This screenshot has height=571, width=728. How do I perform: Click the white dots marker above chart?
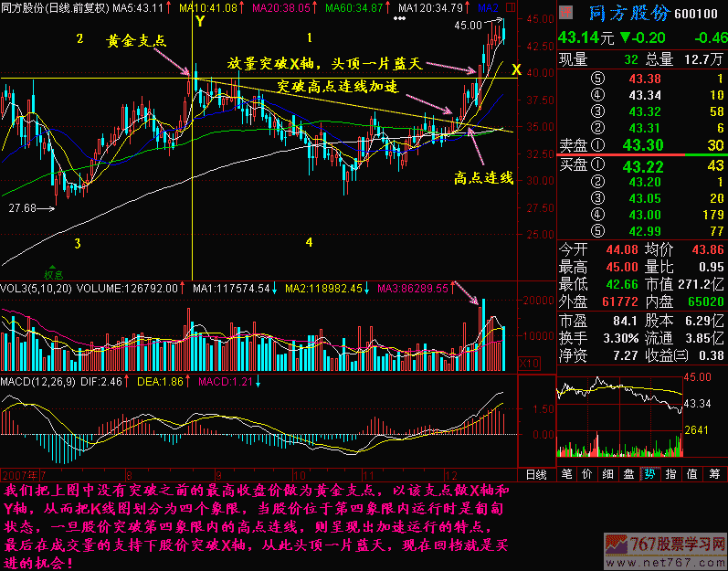point(399,18)
